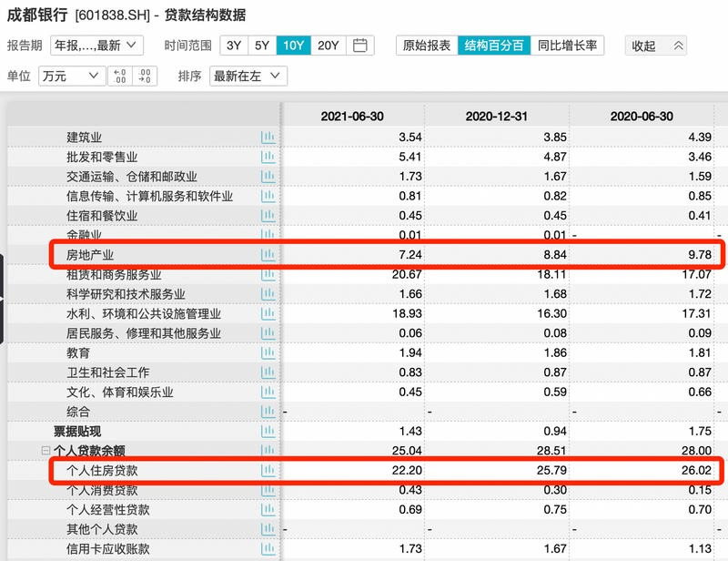Click the 7.24 value for 房地产业
728x561 pixels.
[x=410, y=255]
